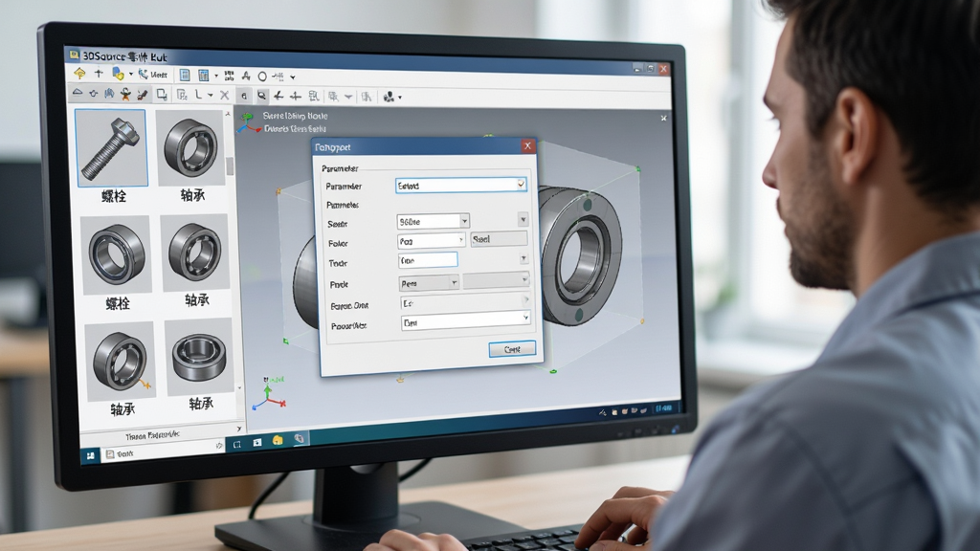Select the flat-lying bearing thumbnail in the parts panel

coord(199,356)
